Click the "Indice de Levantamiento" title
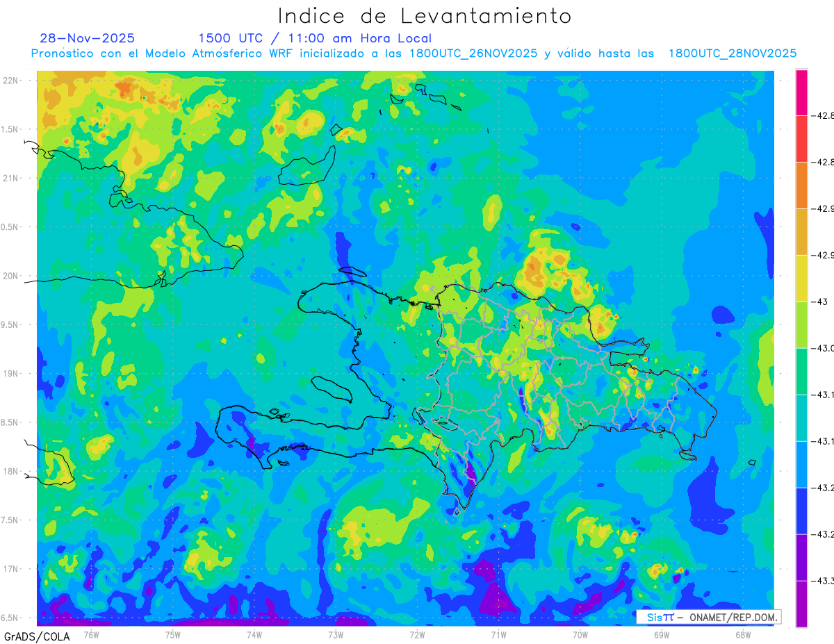Viewport: 834px width, 644px height. click(x=424, y=15)
